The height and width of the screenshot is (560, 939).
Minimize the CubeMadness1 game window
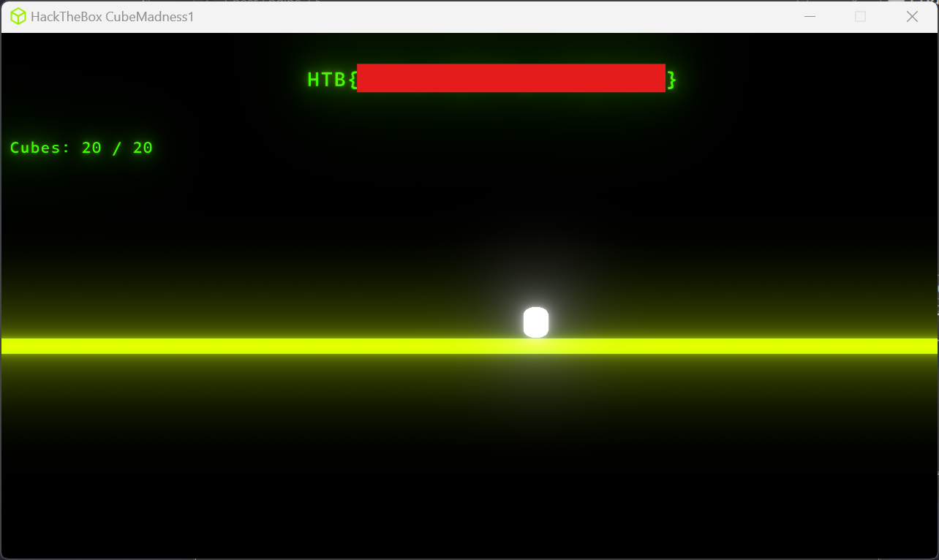(x=810, y=17)
